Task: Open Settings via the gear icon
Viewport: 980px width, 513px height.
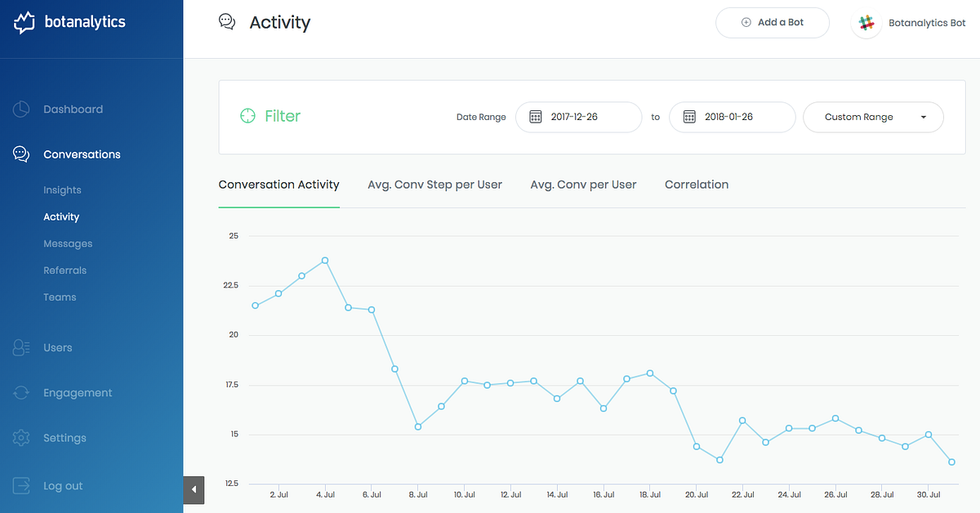Action: [x=20, y=437]
